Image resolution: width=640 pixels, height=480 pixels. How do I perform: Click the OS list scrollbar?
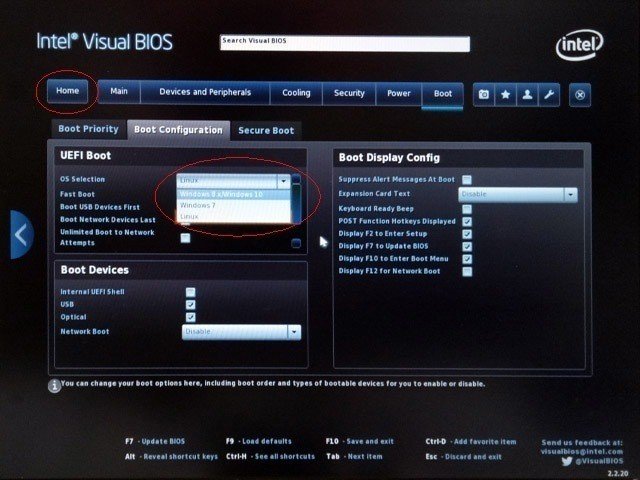(296, 204)
